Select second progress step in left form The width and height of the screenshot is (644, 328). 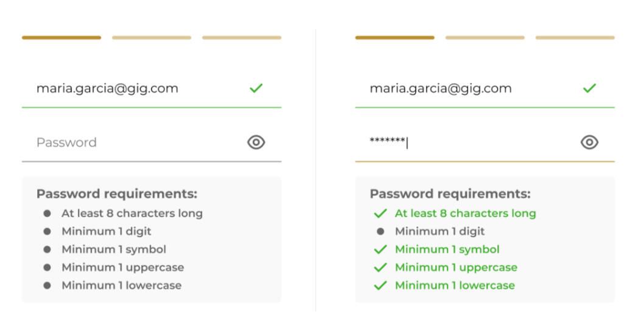152,38
